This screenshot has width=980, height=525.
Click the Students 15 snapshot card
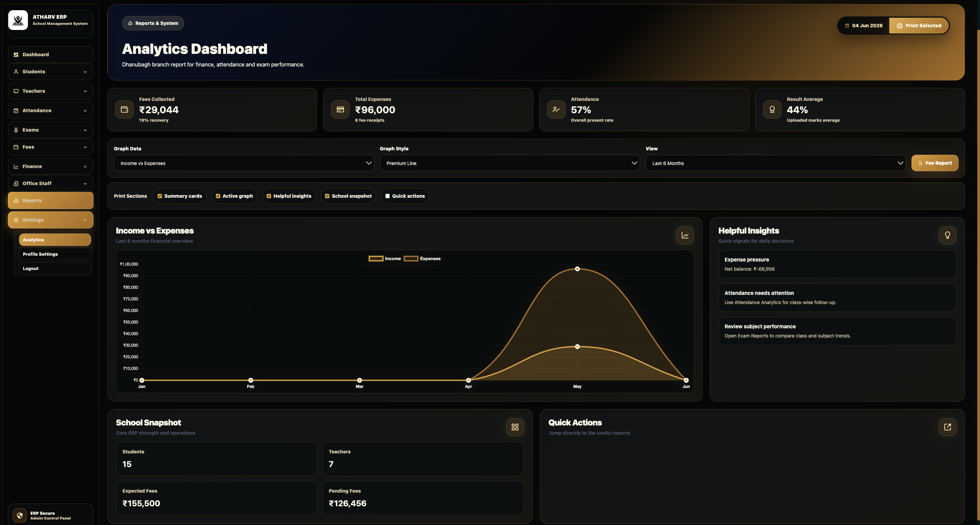point(217,459)
